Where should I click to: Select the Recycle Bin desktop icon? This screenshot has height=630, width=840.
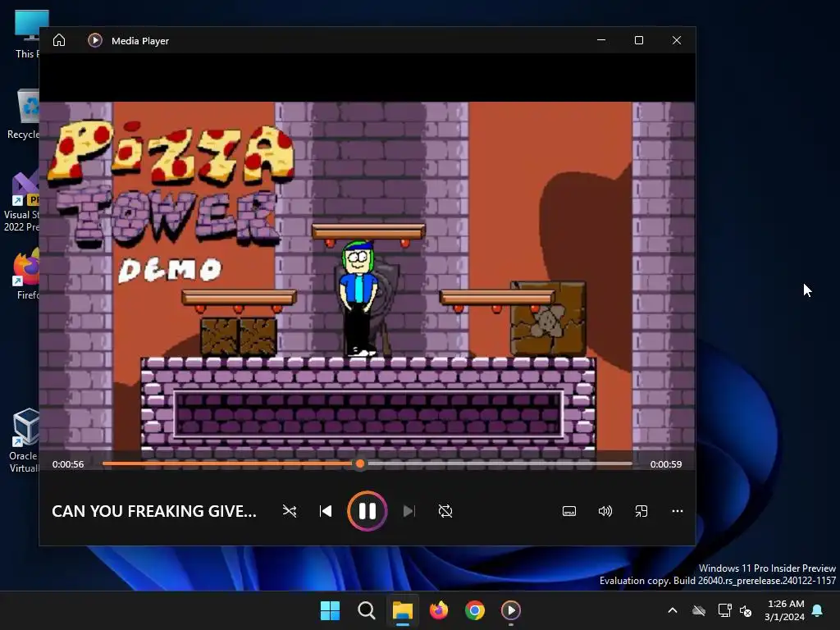[24, 113]
